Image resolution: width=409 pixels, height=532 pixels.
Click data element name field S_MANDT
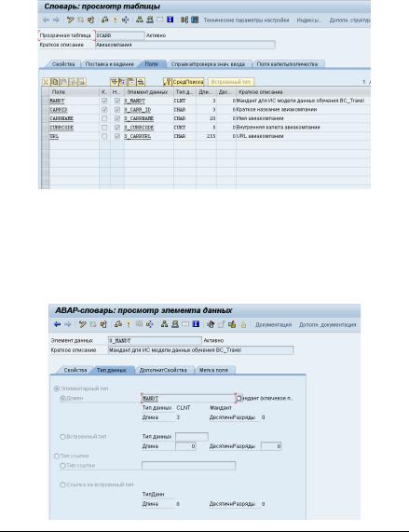tap(155, 340)
